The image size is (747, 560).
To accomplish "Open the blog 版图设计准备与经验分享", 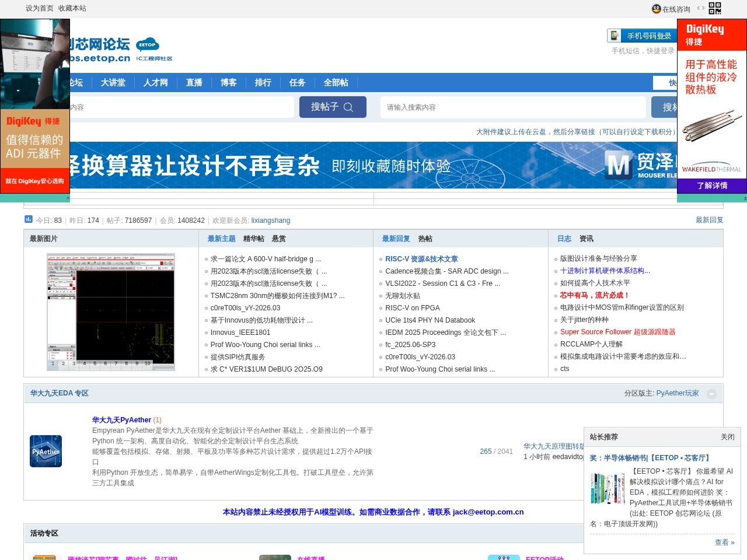I will pos(599,258).
